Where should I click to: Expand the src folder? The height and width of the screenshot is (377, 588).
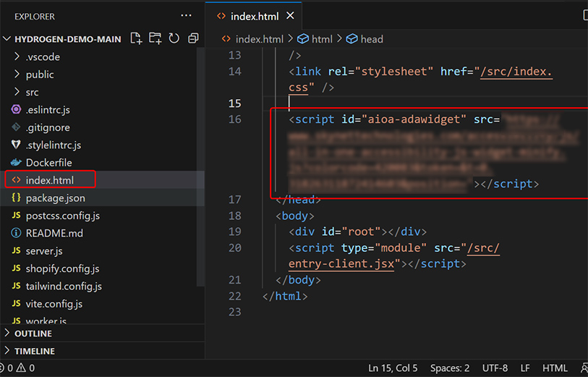click(x=32, y=92)
